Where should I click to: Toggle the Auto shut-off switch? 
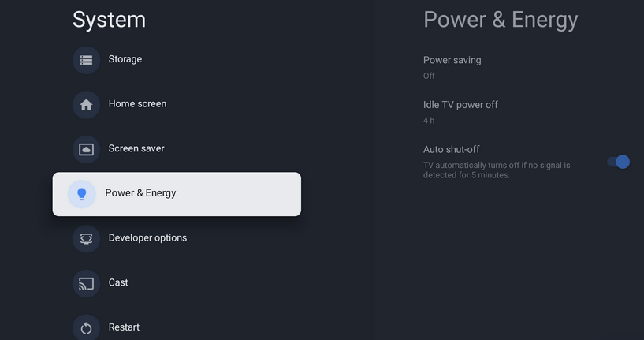[618, 162]
